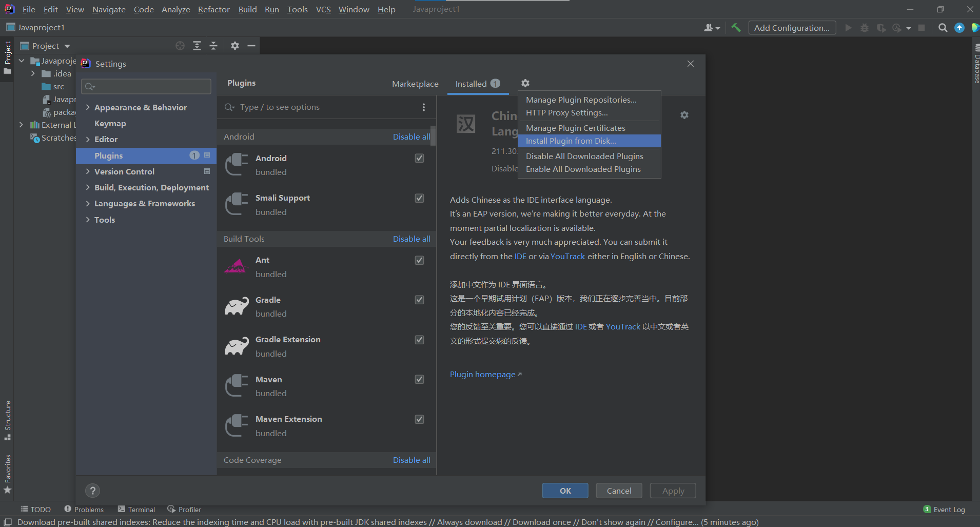Click Disable all for Android group
Screen dimensions: 980x527
pyautogui.click(x=411, y=136)
